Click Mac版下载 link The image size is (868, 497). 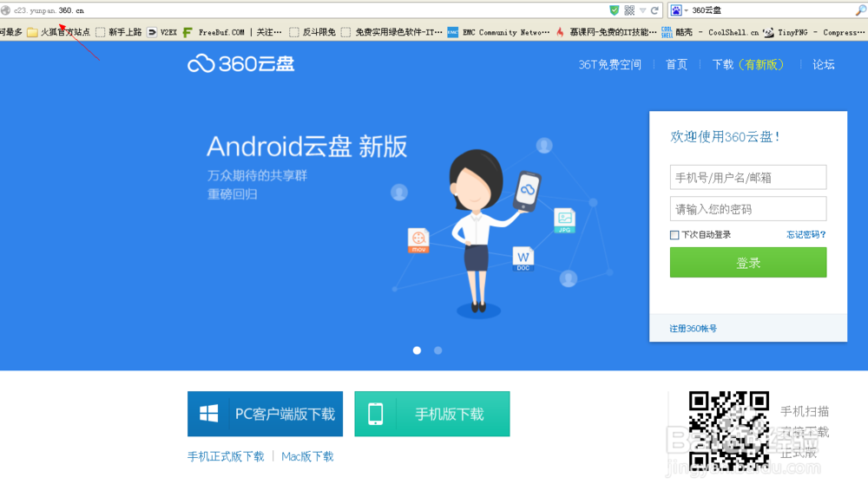coord(308,456)
